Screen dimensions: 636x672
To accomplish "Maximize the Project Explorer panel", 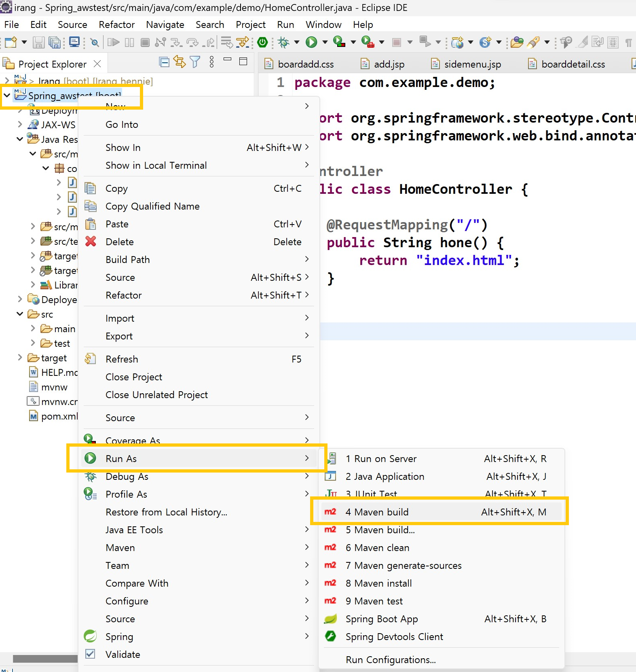I will (x=243, y=61).
